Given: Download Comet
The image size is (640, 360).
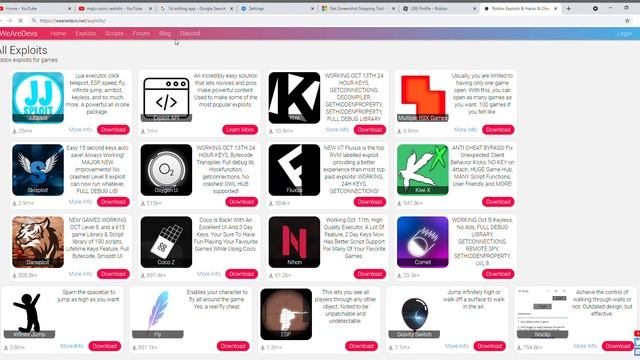Looking at the screenshot, I should coord(498,274).
